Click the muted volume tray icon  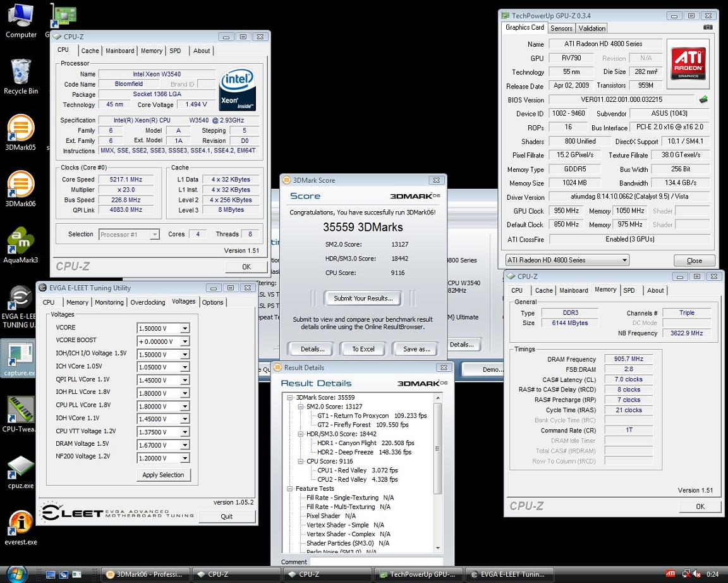[696, 575]
